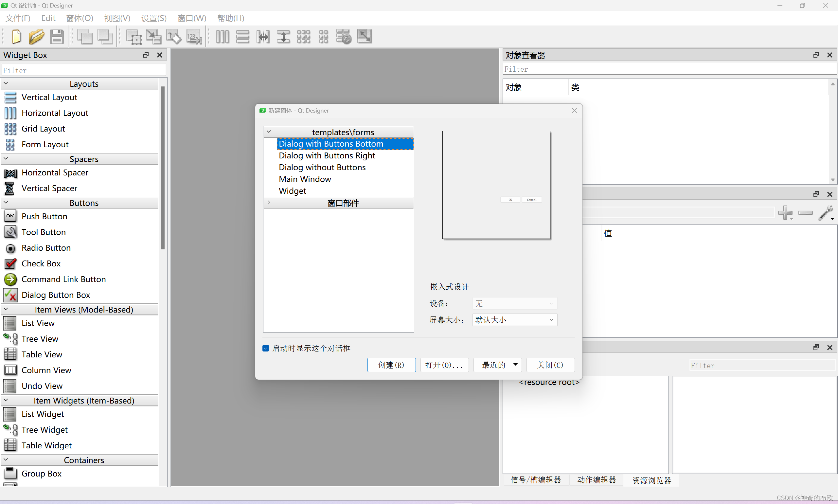Switch to the 资源浏览器 tab
Screen dimensions: 838x504
(651, 480)
